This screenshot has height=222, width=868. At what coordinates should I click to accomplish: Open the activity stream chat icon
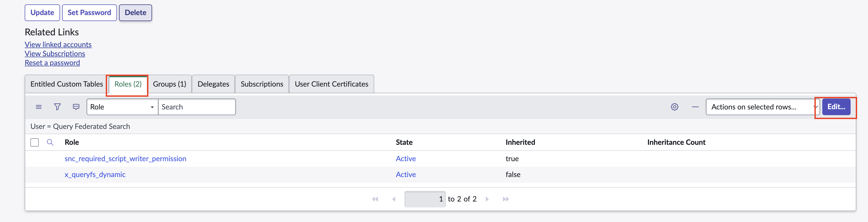76,107
